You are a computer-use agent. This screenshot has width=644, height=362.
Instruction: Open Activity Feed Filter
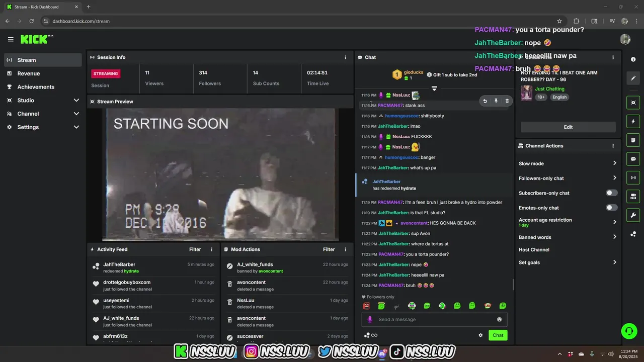(x=195, y=249)
